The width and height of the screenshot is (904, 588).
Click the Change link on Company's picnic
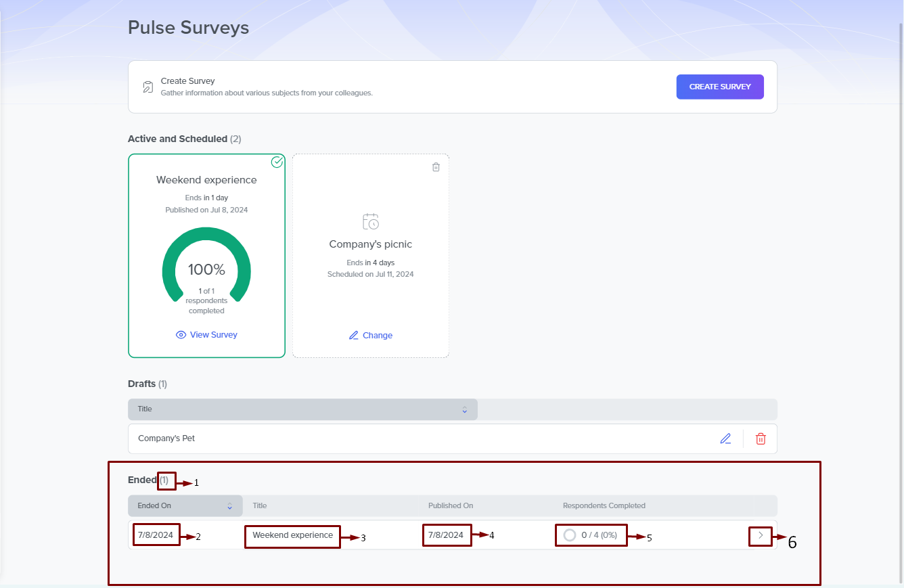[377, 336]
